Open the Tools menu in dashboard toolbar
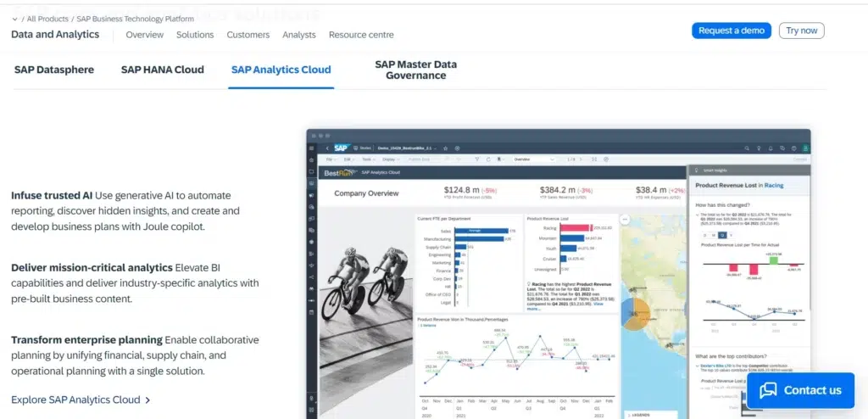 pos(368,159)
